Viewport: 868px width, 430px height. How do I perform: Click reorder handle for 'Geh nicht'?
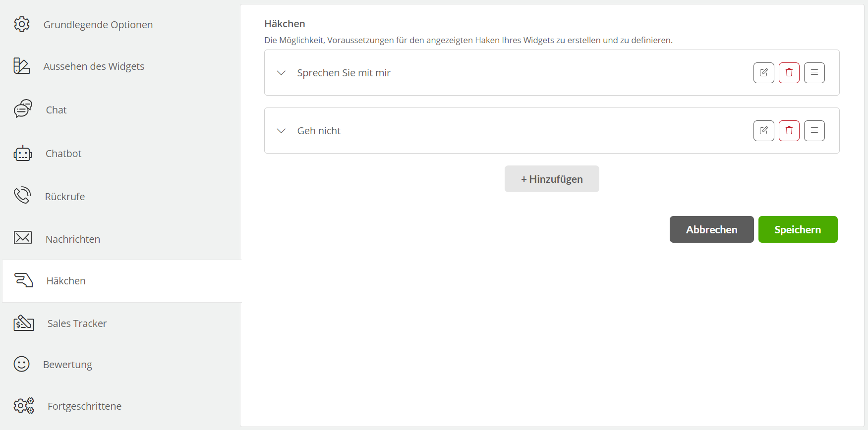click(x=814, y=131)
